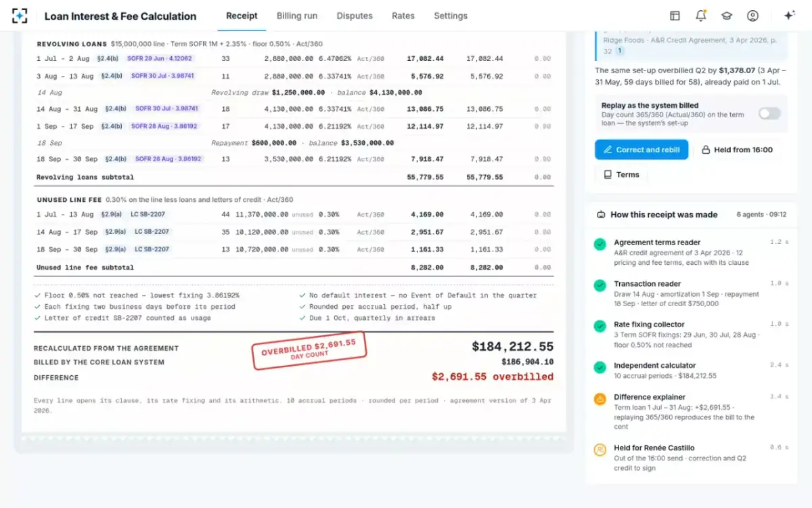This screenshot has height=508, width=812.
Task: Open SOFR 30 Jul tag on 14 Aug – 31 Aug row
Action: [166, 108]
